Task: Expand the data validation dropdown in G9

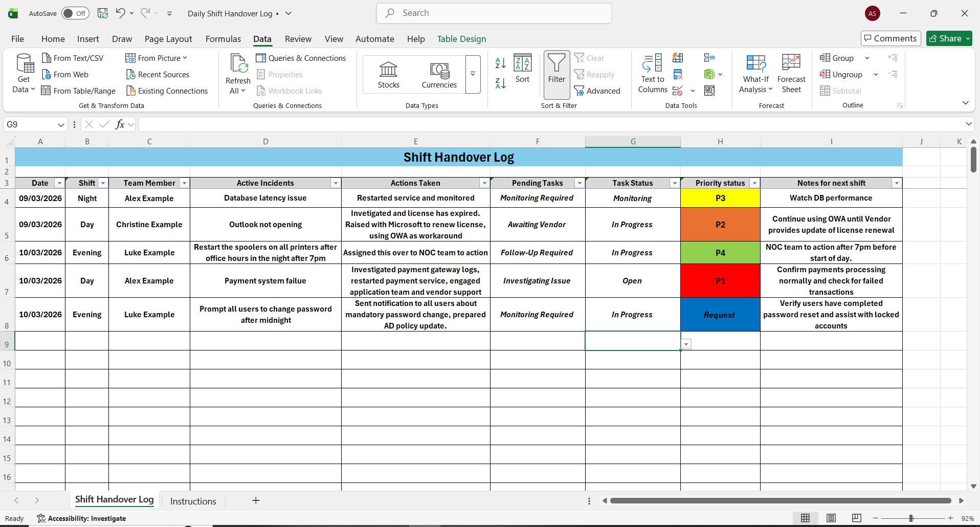Action: coord(686,345)
